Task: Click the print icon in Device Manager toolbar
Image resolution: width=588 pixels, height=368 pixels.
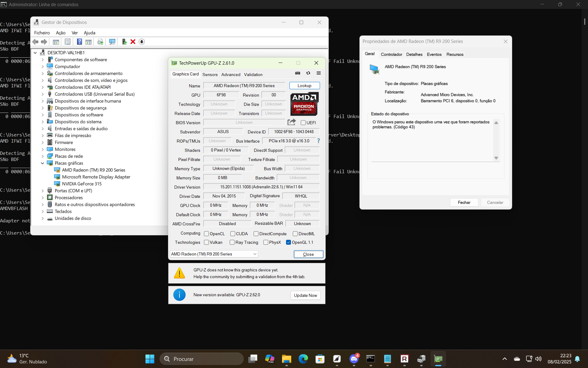Action: (100, 42)
